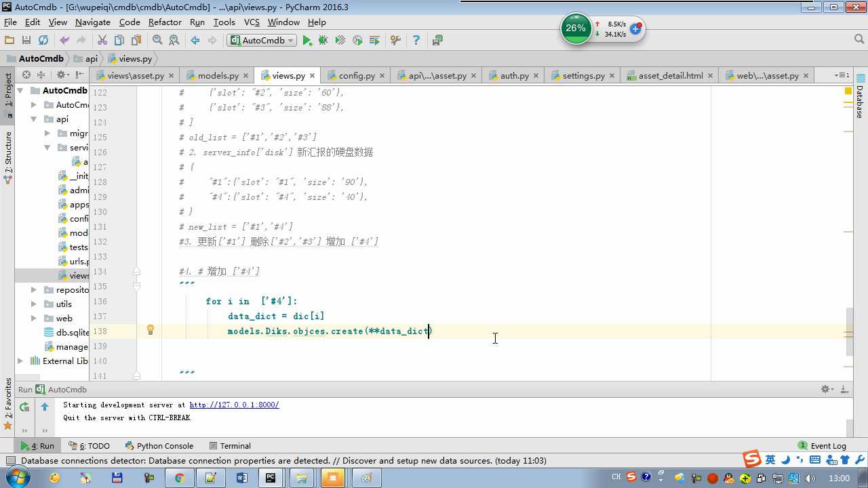Image resolution: width=868 pixels, height=488 pixels.
Task: Expand External Libraries node
Action: click(x=20, y=361)
